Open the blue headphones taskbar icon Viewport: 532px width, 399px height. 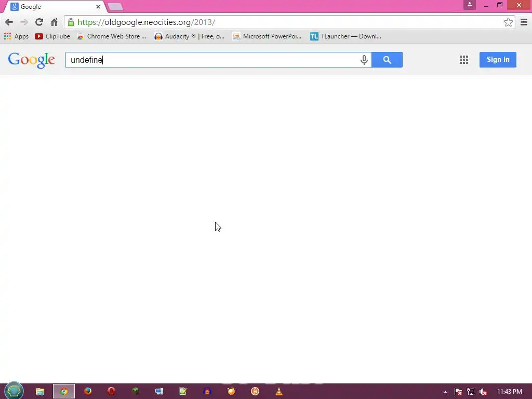click(x=207, y=391)
